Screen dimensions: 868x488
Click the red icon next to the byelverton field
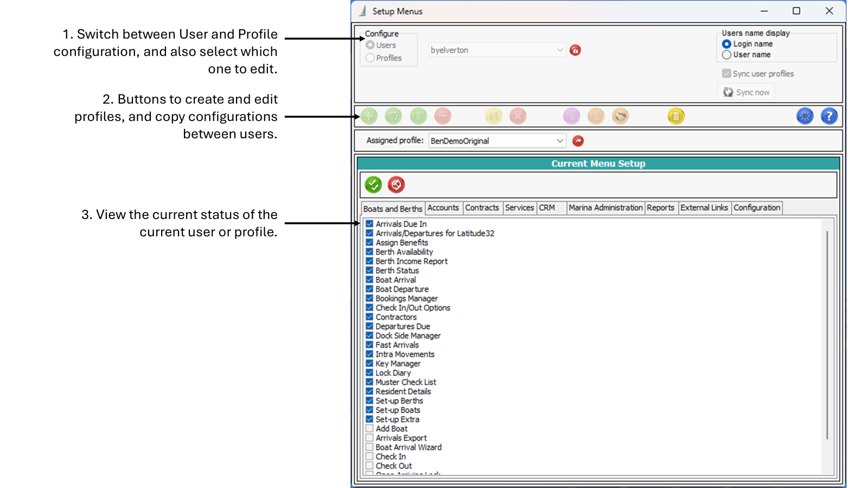[575, 50]
